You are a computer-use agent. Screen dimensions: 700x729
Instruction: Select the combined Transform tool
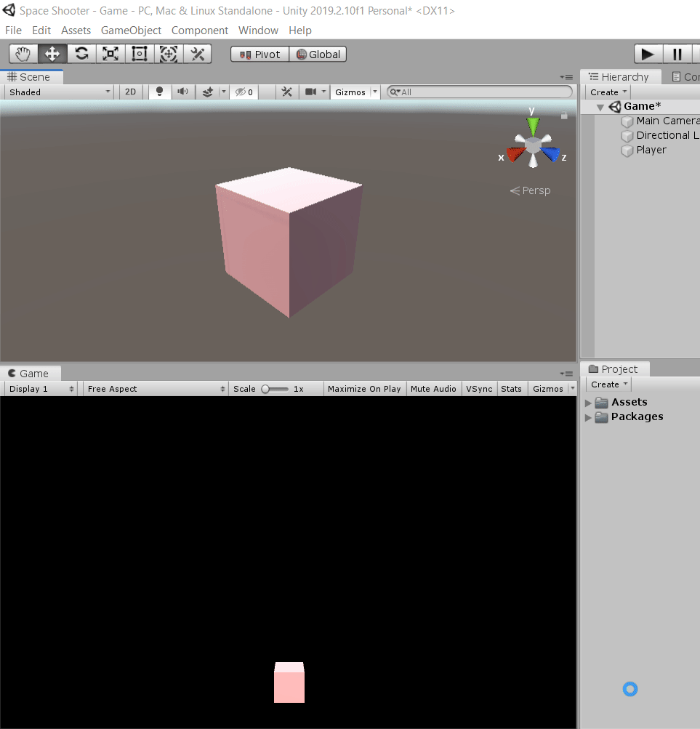click(169, 54)
